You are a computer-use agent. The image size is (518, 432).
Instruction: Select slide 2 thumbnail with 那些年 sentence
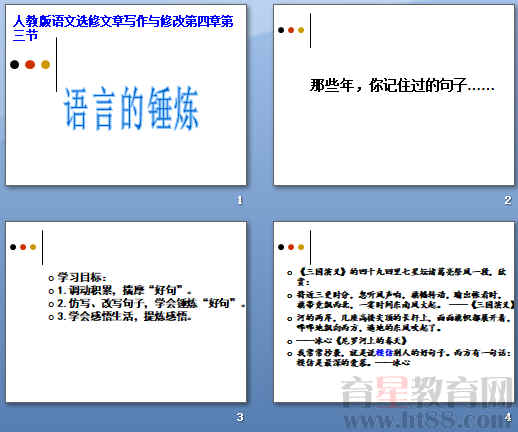pos(394,95)
